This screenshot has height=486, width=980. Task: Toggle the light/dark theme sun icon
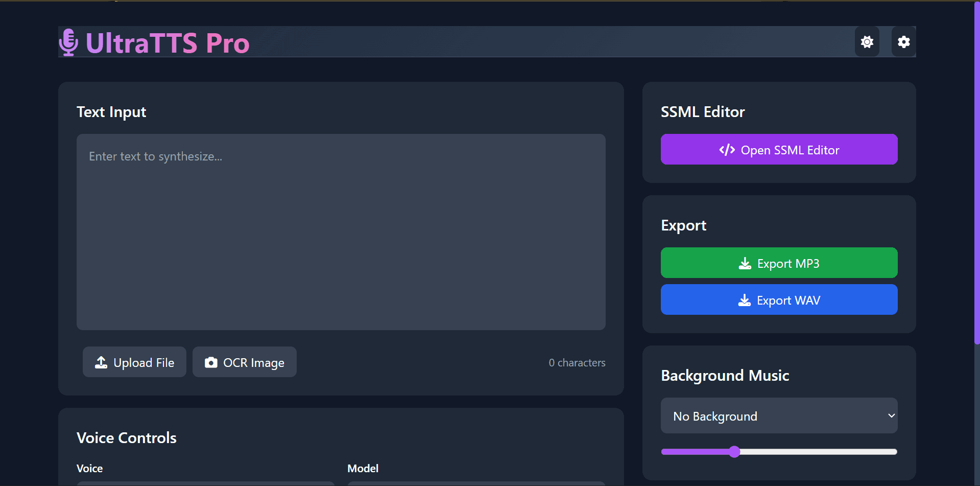(867, 42)
